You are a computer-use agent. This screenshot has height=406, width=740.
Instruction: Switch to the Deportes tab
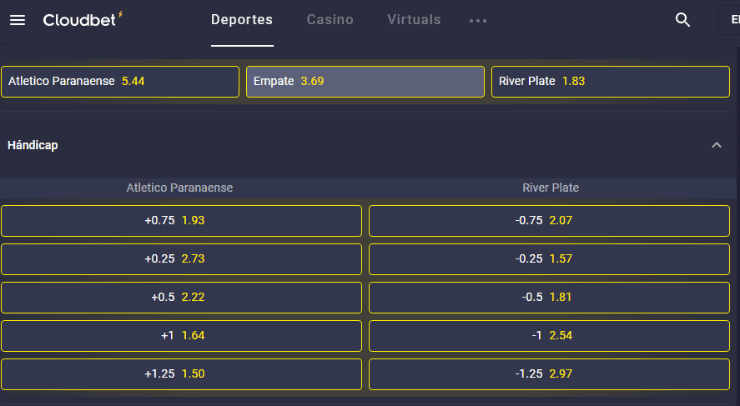(242, 20)
